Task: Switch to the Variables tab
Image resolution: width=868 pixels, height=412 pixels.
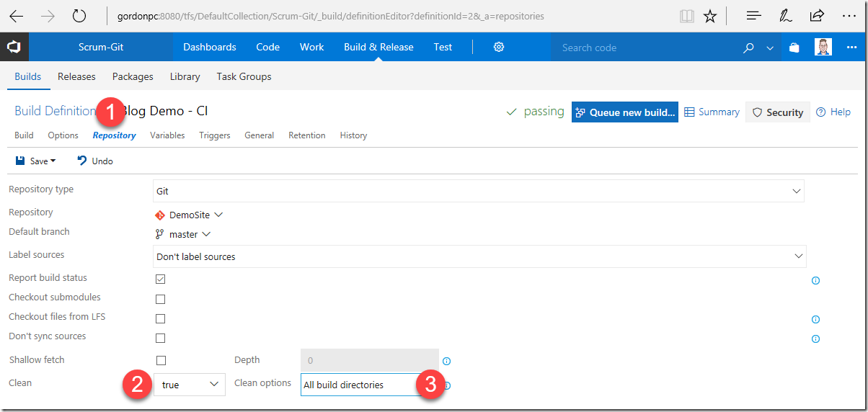Action: coord(167,135)
